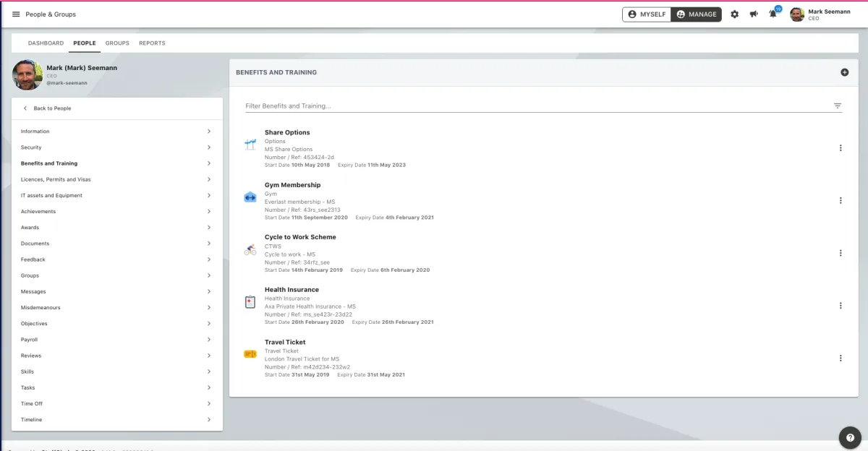Image resolution: width=868 pixels, height=451 pixels.
Task: Open the Groups sidebar section
Action: 117,275
